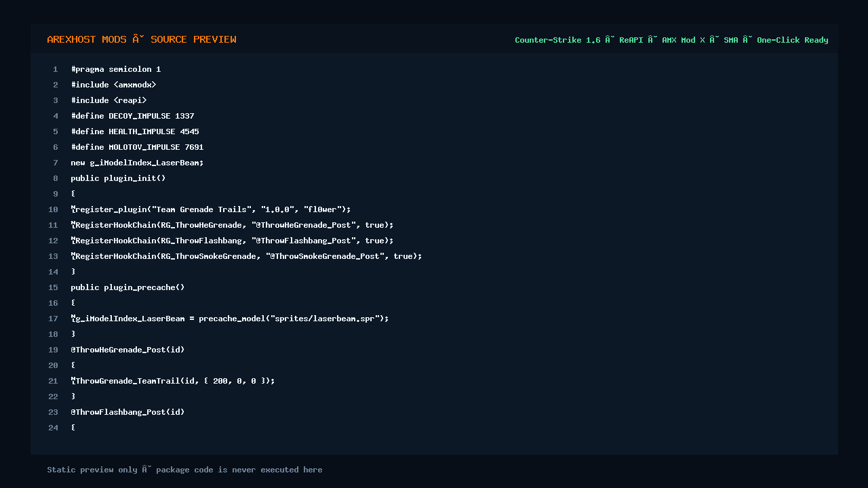Click the '#define DECOY_IMPULSE 1337' line

click(x=132, y=116)
